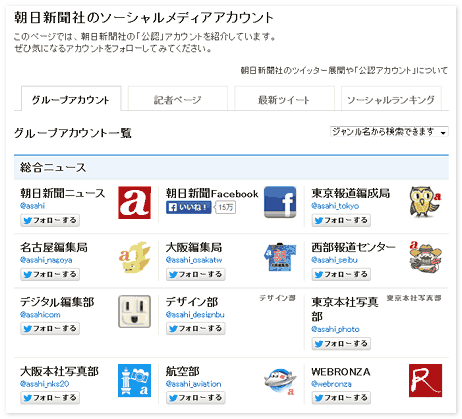Click the owl avatar for 東京報道編成局

(425, 202)
